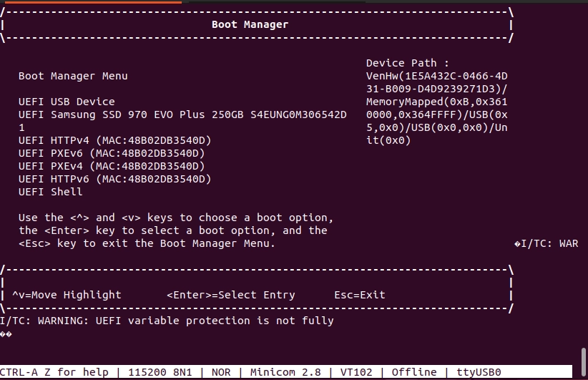This screenshot has width=588, height=380.
Task: Click the Device Path label
Action: click(406, 63)
